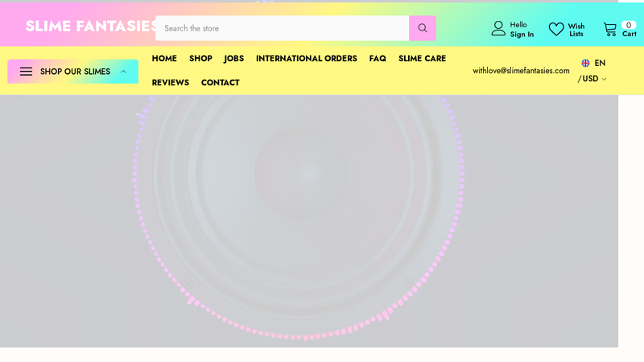Image resolution: width=644 pixels, height=362 pixels.
Task: Open the FAQ menu item
Action: [378, 58]
